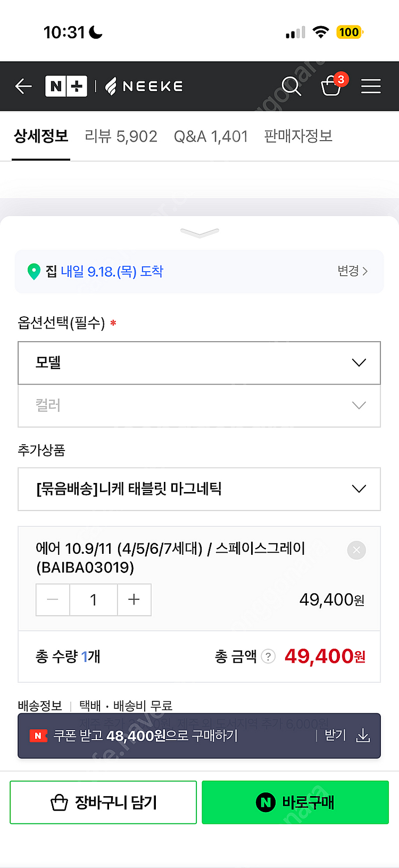The height and width of the screenshot is (868, 399).
Task: Tap the NEEKE brand logo
Action: 145,86
